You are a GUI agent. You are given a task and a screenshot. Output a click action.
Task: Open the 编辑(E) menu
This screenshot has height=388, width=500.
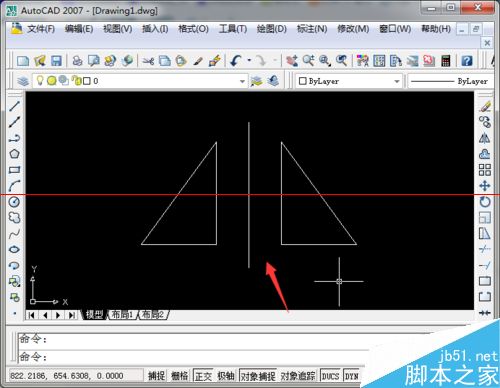tap(79, 29)
